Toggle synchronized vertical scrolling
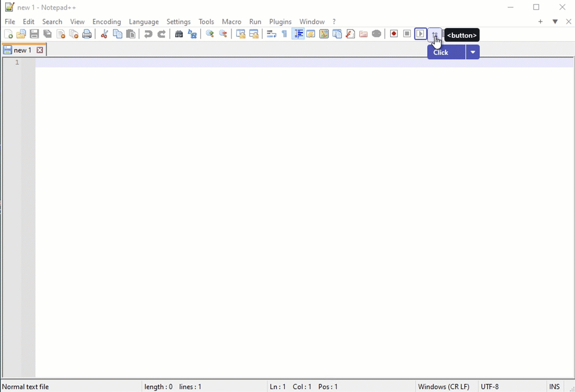Image resolution: width=575 pixels, height=392 pixels. [241, 34]
